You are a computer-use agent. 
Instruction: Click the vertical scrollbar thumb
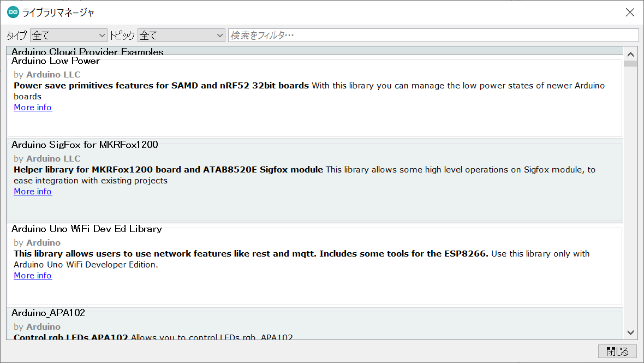pyautogui.click(x=630, y=64)
